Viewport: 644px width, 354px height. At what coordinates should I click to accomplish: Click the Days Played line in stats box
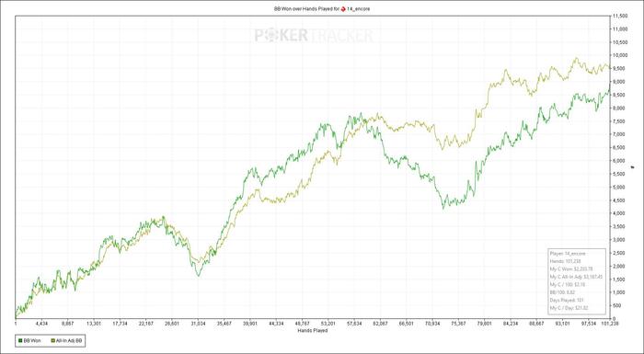point(566,300)
